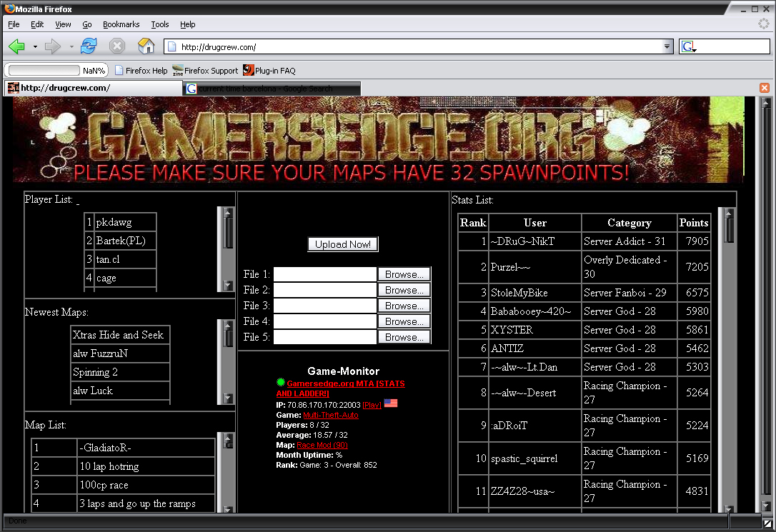Click the Google search engine icon
The image size is (776, 532).
click(688, 47)
